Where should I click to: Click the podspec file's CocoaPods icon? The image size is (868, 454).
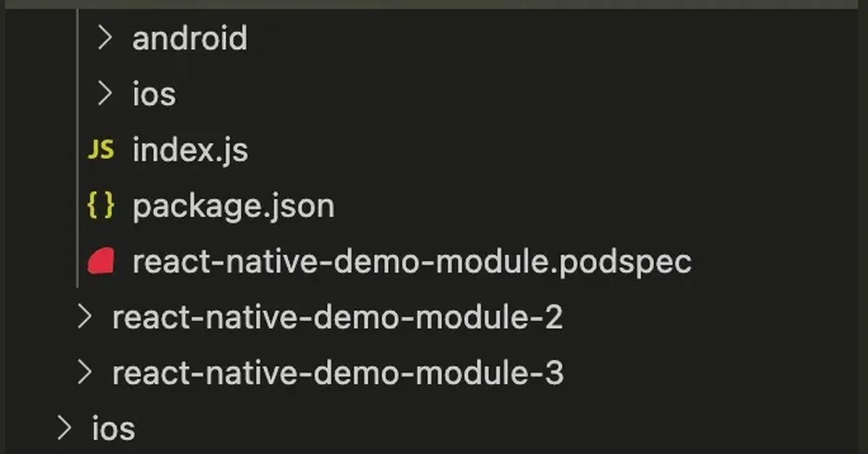101,261
